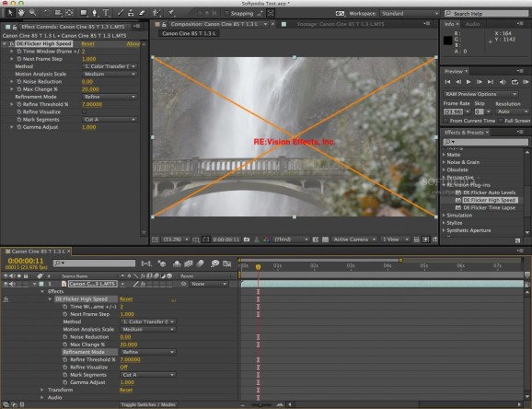Select the Puppet Pin tool
The image size is (532, 409).
171,13
